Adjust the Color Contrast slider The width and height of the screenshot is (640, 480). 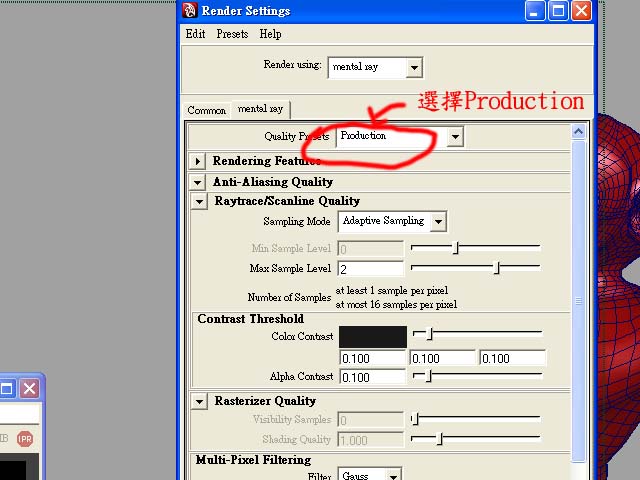click(429, 333)
